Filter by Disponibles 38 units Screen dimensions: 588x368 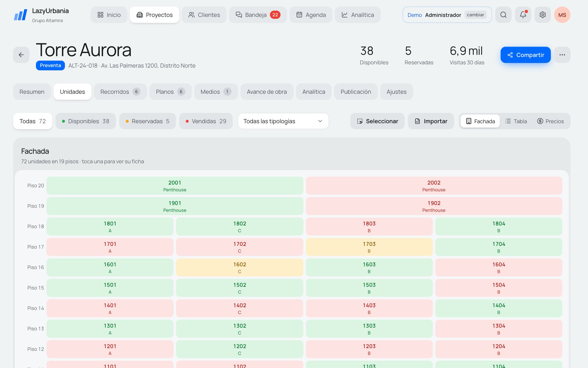(x=86, y=121)
